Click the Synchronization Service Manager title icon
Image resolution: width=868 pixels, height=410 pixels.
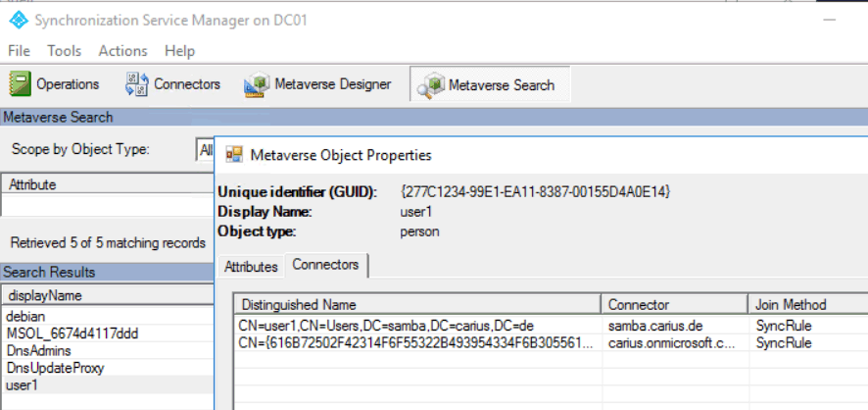point(19,21)
